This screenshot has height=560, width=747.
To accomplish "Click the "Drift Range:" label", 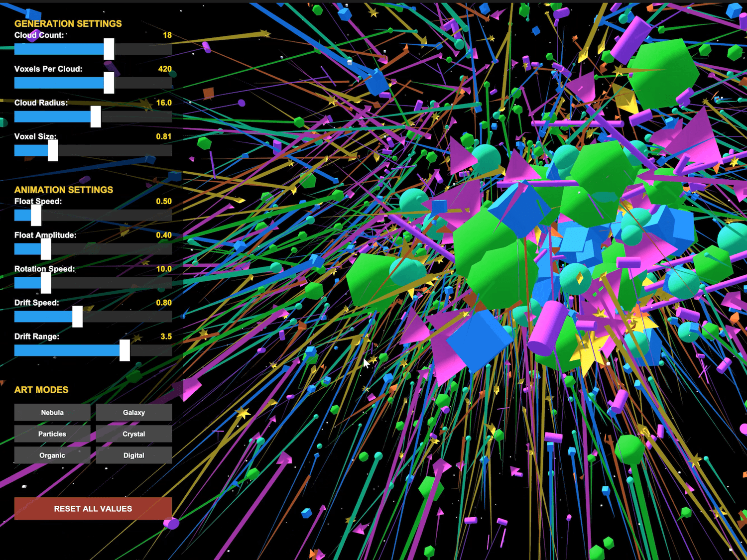I will 37,337.
